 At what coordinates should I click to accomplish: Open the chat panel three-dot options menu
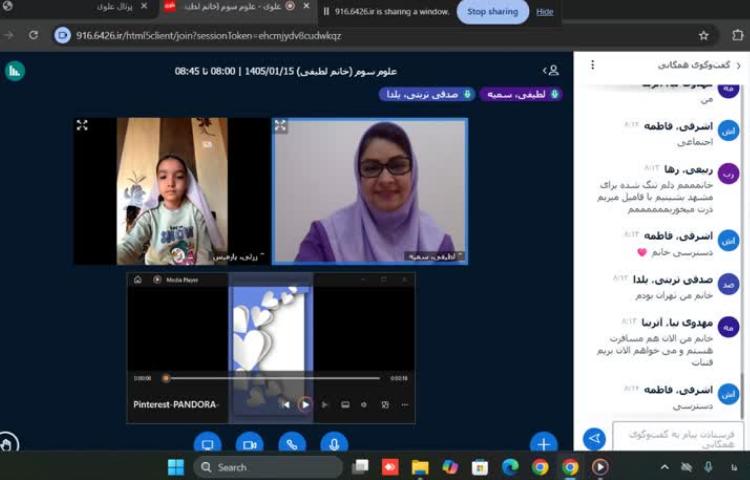point(593,65)
